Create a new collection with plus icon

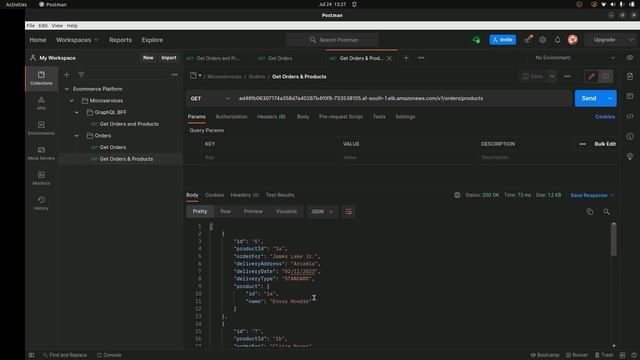[67, 75]
